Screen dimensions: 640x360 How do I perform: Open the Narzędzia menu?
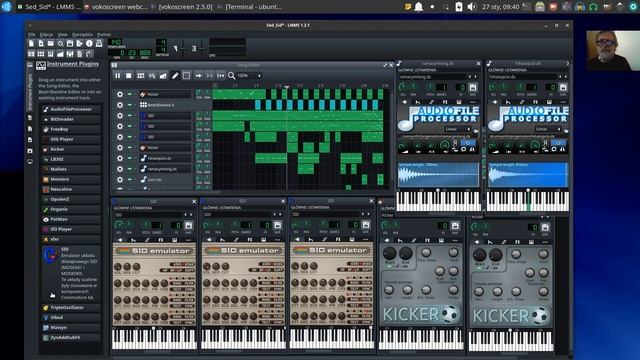click(x=82, y=35)
